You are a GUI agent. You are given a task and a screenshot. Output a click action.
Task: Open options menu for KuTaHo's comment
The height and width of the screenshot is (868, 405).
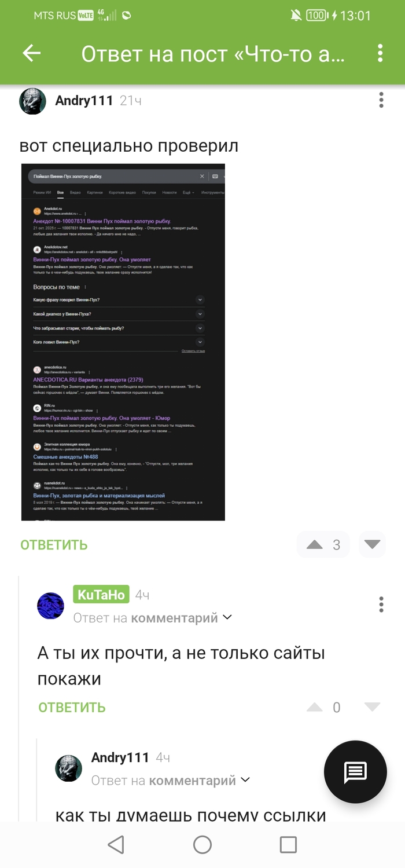(x=381, y=604)
